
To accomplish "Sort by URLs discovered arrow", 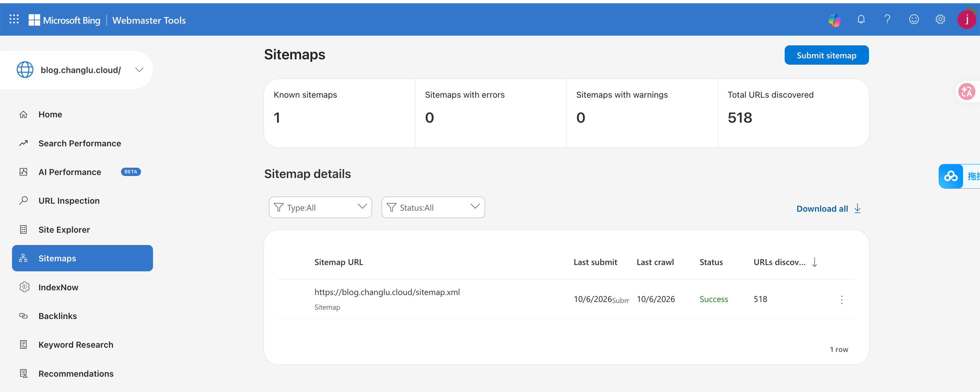I will click(x=814, y=262).
